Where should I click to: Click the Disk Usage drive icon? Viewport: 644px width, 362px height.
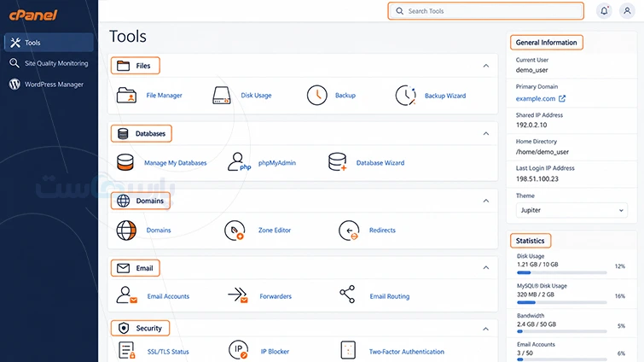pos(222,96)
